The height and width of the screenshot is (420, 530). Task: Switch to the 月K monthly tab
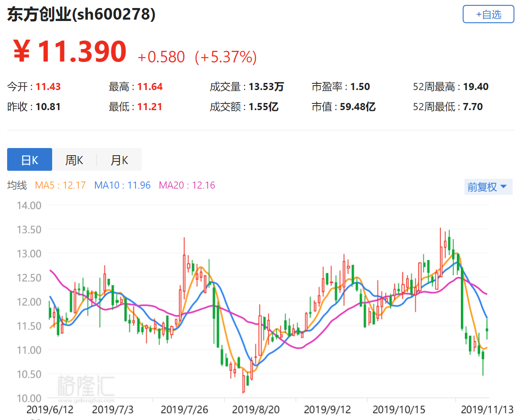coord(119,160)
